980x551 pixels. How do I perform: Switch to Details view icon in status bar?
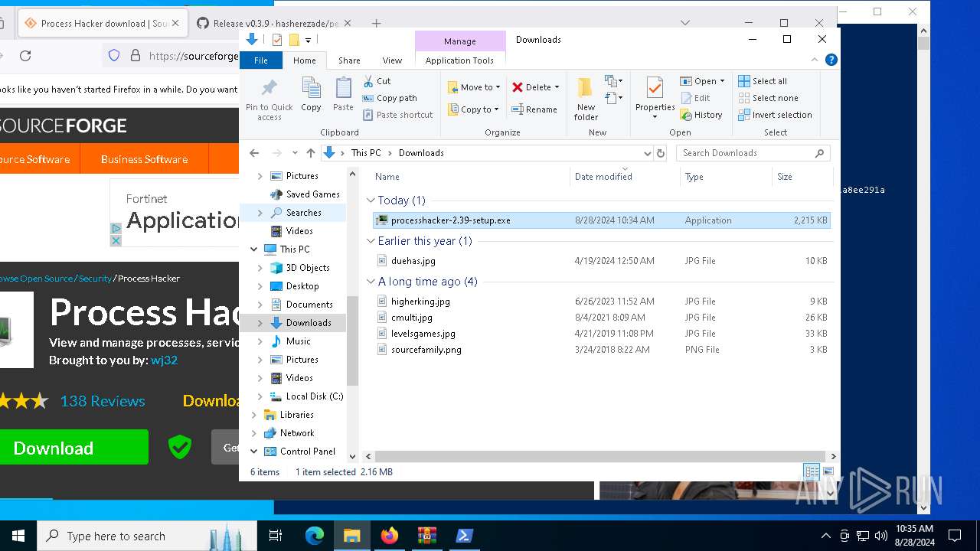pyautogui.click(x=812, y=471)
